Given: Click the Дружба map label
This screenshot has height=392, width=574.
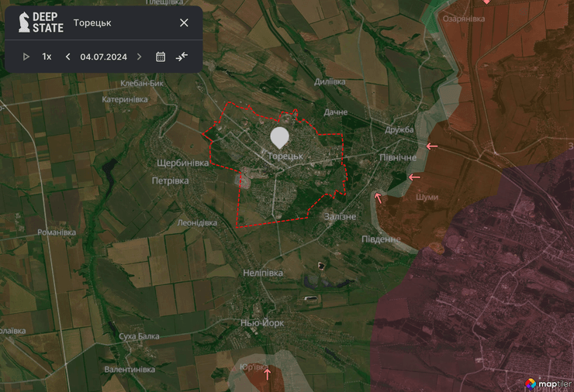Looking at the screenshot, I should coord(399,130).
